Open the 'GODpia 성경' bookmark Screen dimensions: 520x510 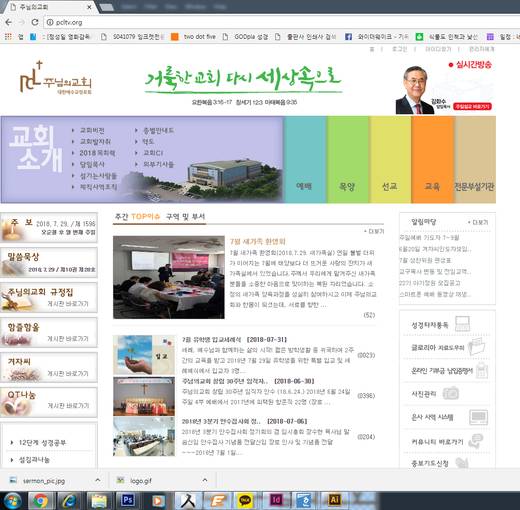(245, 37)
